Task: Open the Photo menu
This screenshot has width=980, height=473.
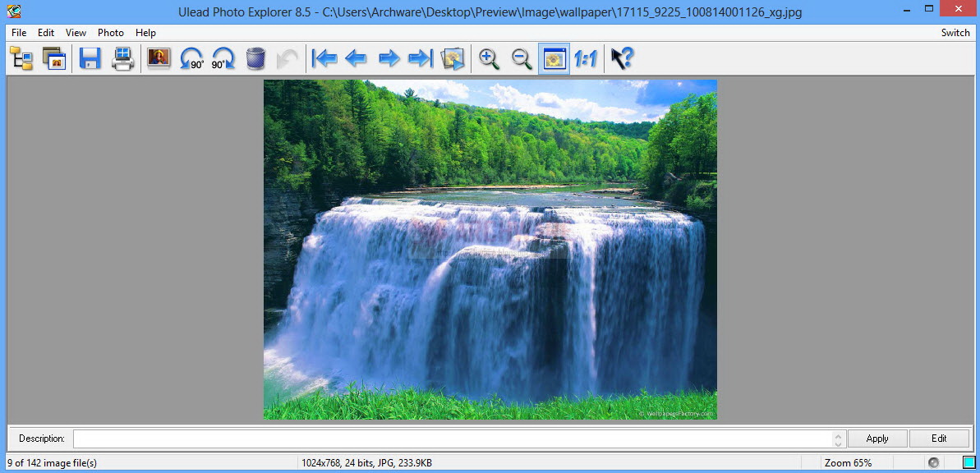Action: pyautogui.click(x=110, y=33)
